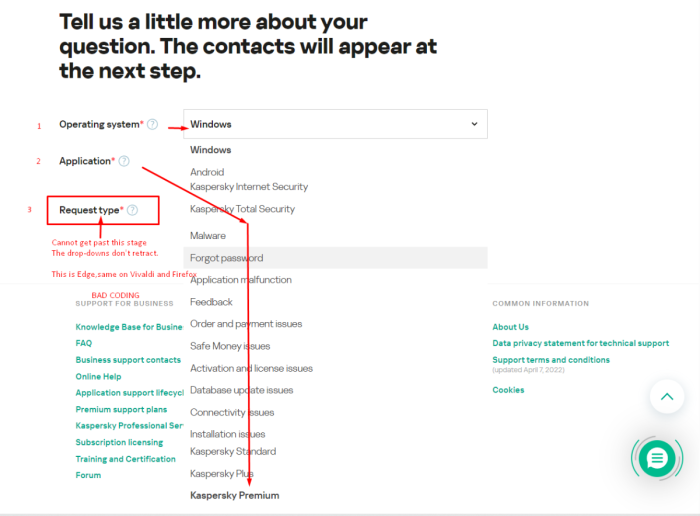Open the About Us link
Viewport: 700px width, 516px height.
(510, 327)
